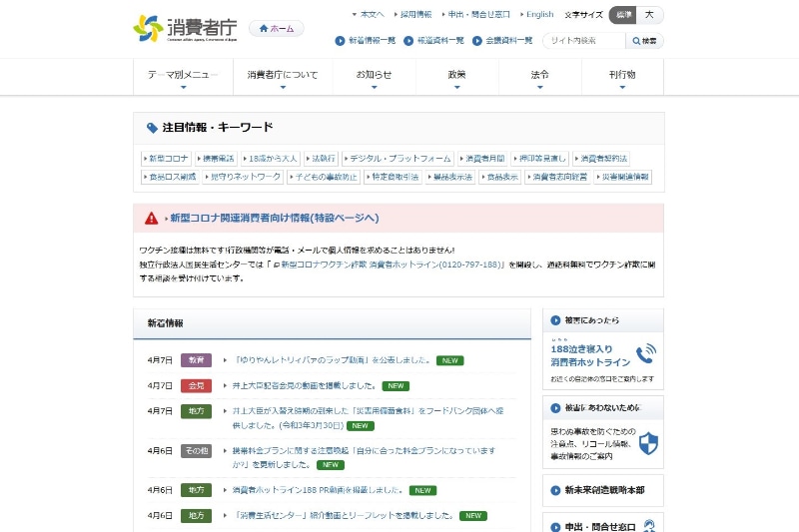Viewport: 799px width, 532px height.
Task: Click the arrow bullet before 井上大臣記者会見
Action: pyautogui.click(x=225, y=386)
